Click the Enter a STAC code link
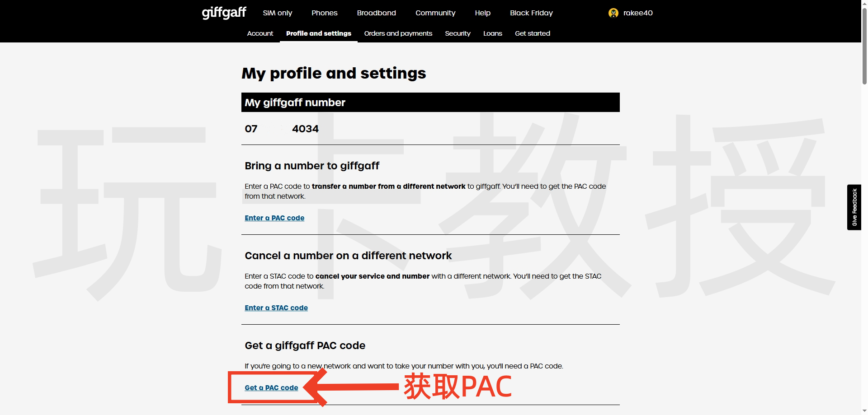Image resolution: width=868 pixels, height=415 pixels. [x=276, y=308]
